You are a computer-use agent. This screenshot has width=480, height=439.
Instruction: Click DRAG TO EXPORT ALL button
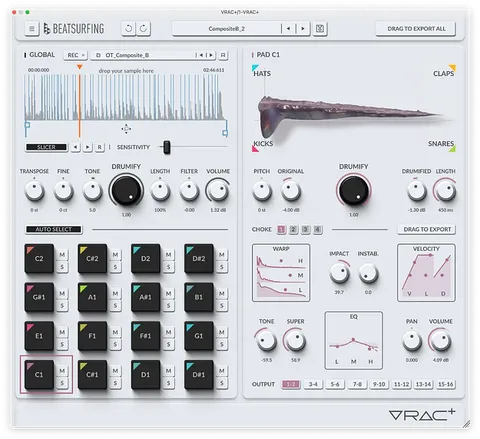point(416,29)
